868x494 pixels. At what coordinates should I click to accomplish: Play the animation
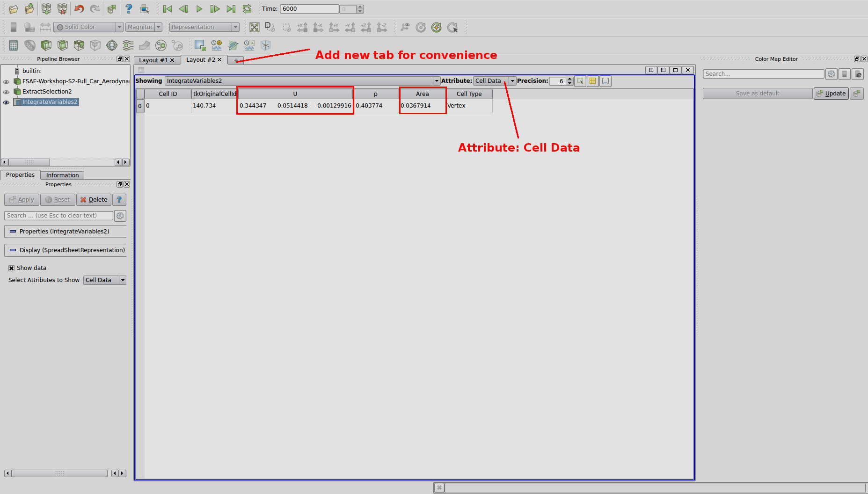(x=199, y=9)
